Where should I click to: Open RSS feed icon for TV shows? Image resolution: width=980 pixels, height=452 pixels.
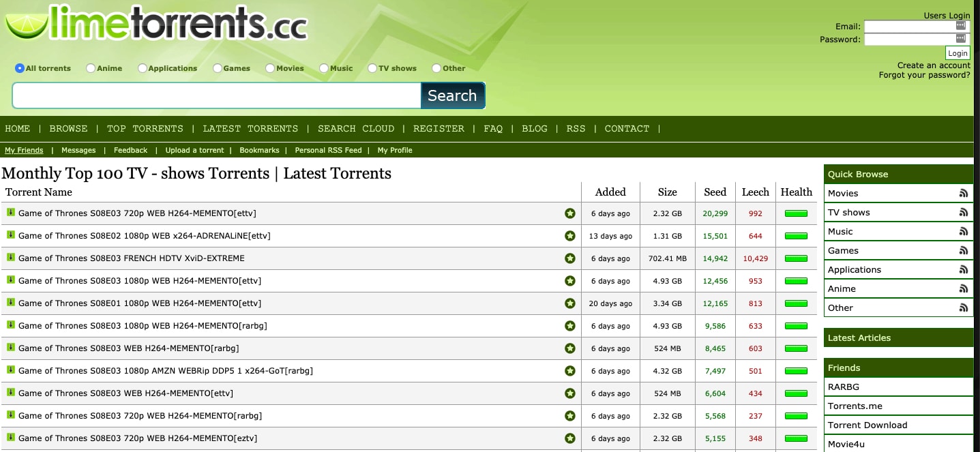(963, 213)
